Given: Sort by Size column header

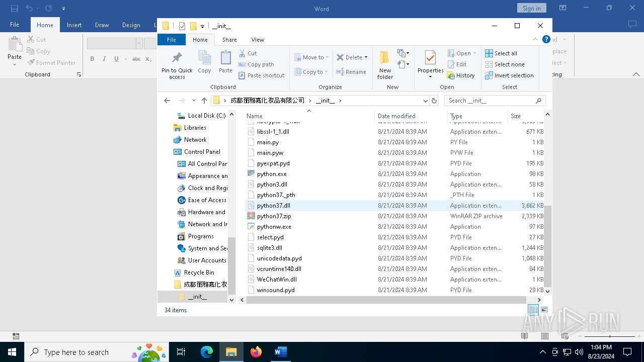Looking at the screenshot, I should coord(525,116).
